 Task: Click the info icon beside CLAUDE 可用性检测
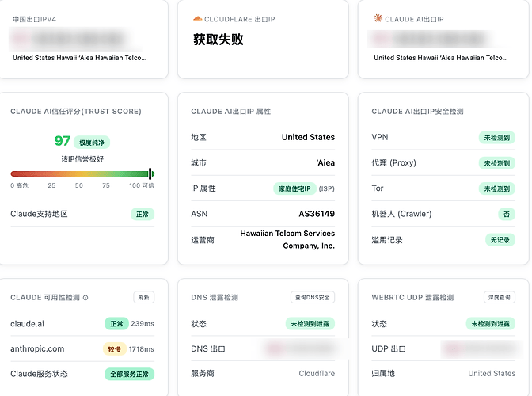pos(85,298)
